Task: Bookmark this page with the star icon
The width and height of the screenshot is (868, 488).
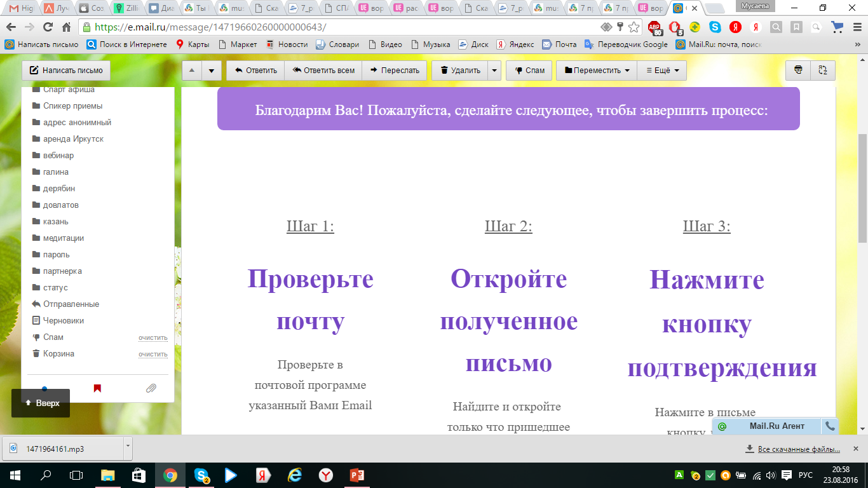Action: (x=634, y=27)
